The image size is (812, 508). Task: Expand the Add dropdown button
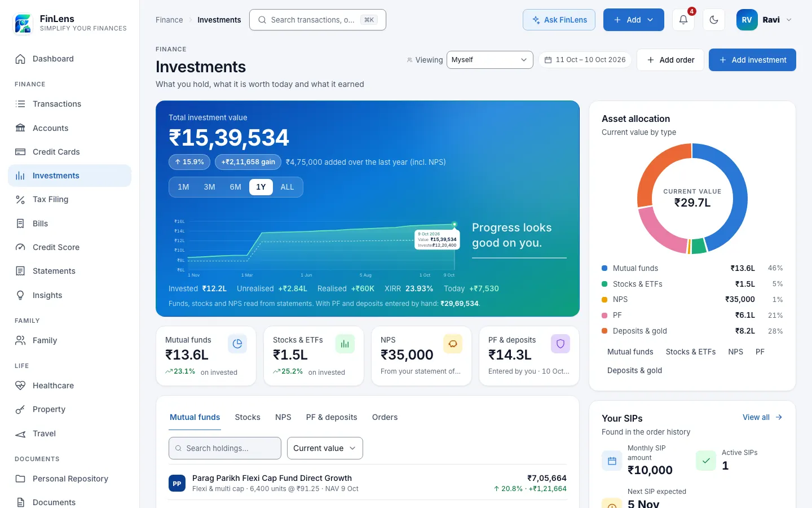(633, 20)
